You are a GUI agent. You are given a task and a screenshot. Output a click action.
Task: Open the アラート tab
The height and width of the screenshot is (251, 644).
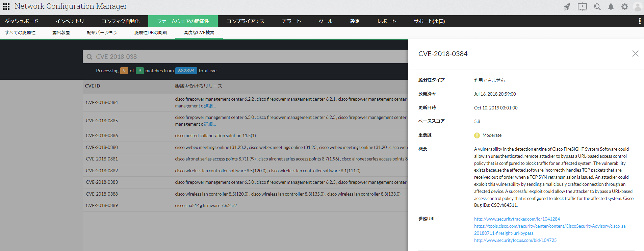point(291,21)
